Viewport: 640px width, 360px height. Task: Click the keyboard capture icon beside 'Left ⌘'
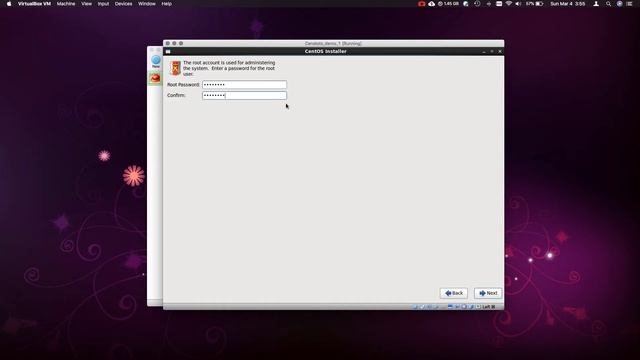478,307
